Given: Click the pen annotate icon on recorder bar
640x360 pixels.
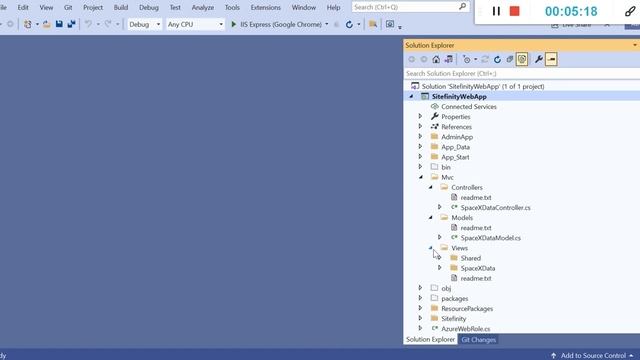Looking at the screenshot, I should [630, 11].
